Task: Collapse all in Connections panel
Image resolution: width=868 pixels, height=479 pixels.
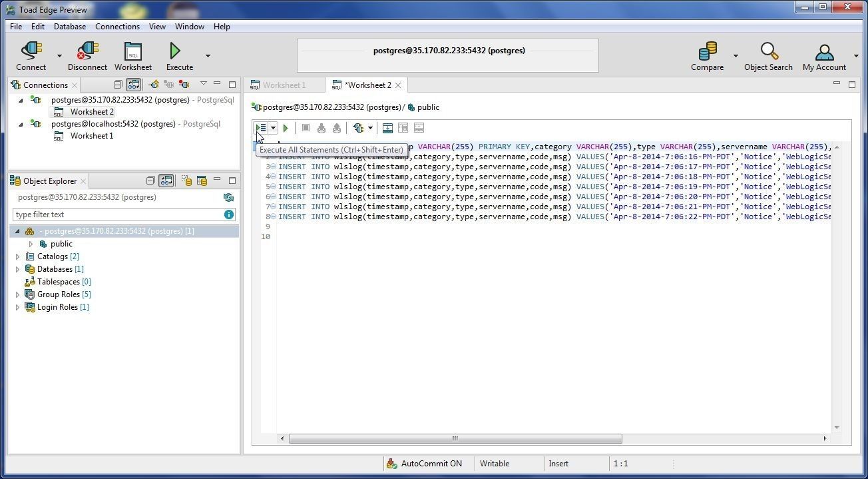Action: pyautogui.click(x=118, y=85)
